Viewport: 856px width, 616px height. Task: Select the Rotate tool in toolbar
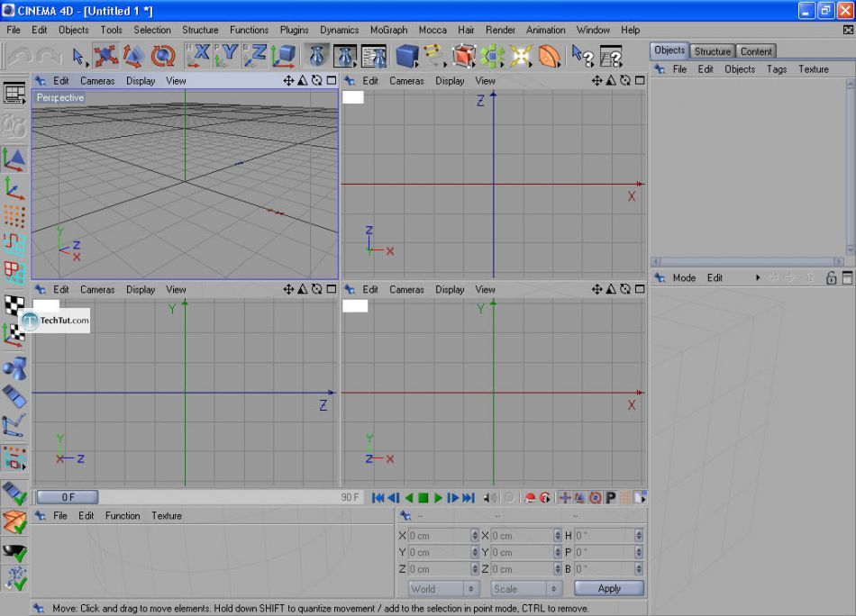162,56
